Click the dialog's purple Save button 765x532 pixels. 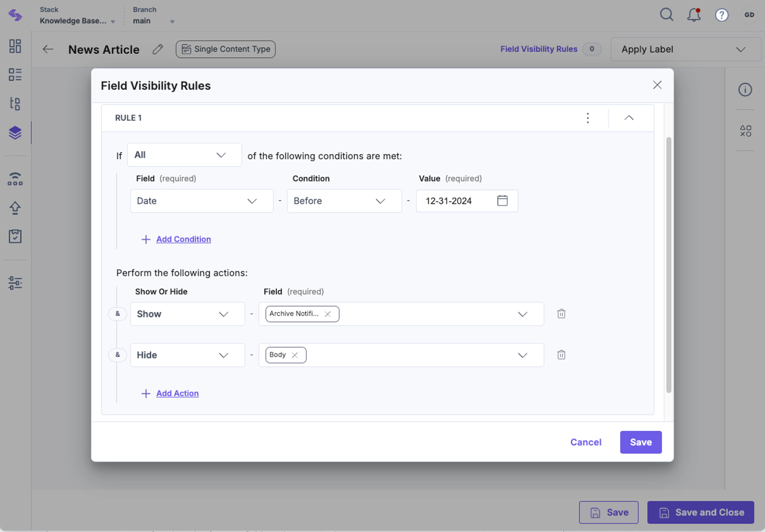pos(641,442)
